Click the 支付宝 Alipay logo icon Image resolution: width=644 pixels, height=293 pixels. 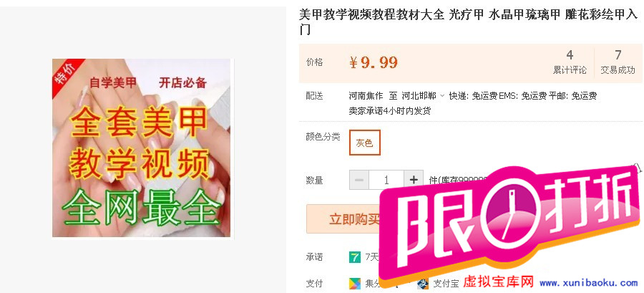[x=423, y=284]
